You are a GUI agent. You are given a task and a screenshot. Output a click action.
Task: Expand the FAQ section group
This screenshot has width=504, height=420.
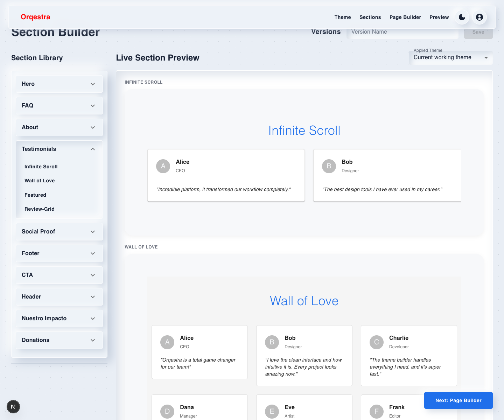click(x=59, y=106)
